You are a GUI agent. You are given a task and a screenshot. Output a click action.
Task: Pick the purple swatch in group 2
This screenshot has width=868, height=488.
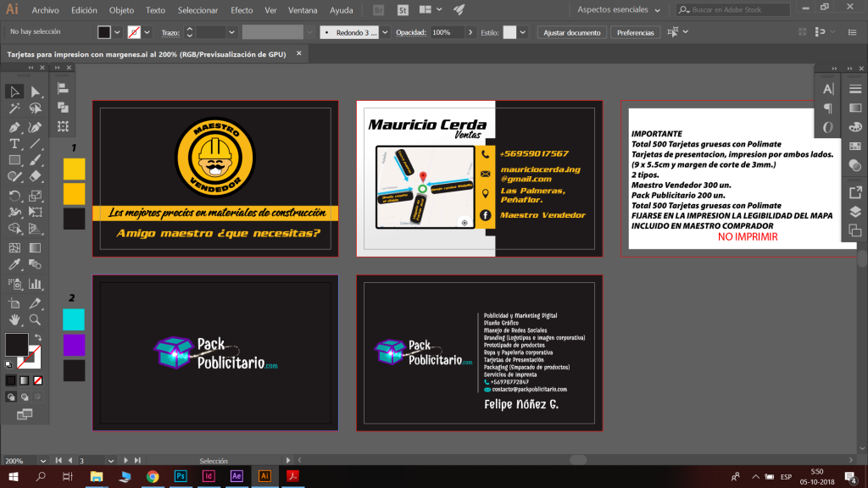pyautogui.click(x=74, y=345)
